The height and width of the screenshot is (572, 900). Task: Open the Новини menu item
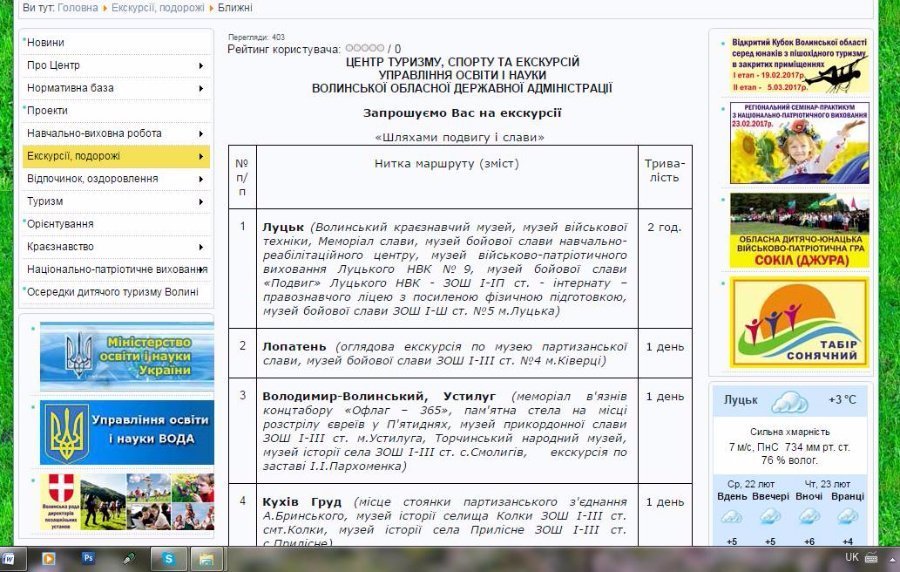point(46,43)
